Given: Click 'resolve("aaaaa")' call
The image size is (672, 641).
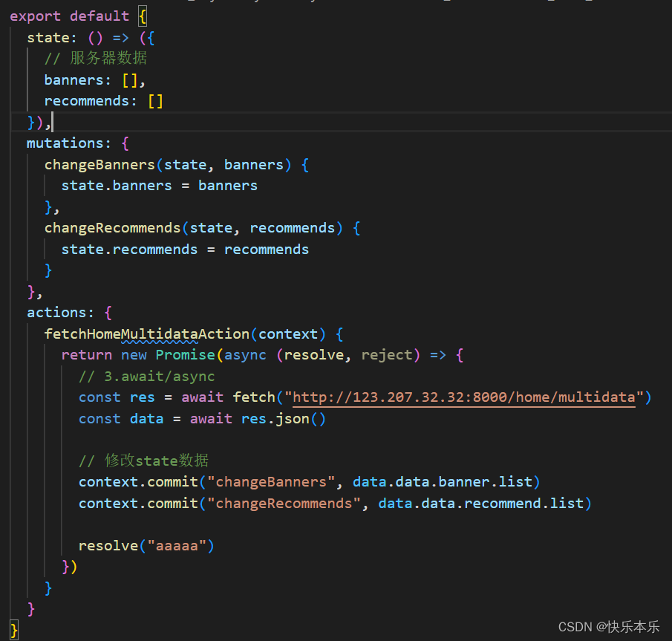Looking at the screenshot, I should tap(146, 545).
